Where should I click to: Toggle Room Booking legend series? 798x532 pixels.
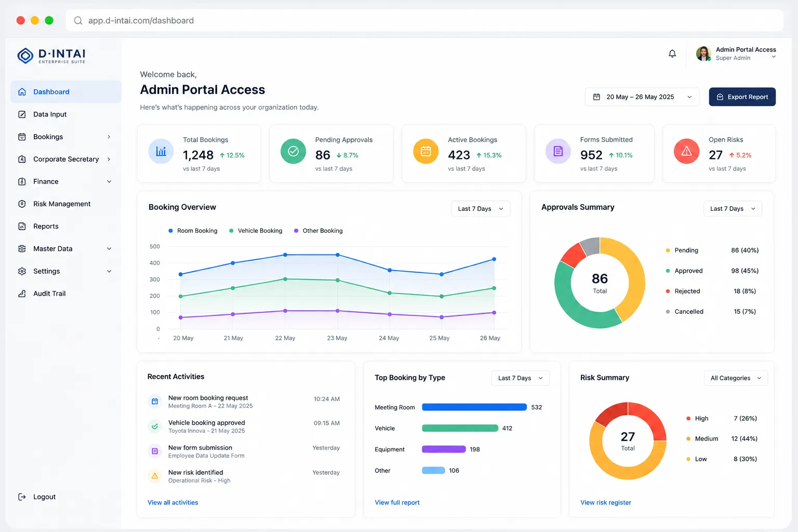point(193,231)
